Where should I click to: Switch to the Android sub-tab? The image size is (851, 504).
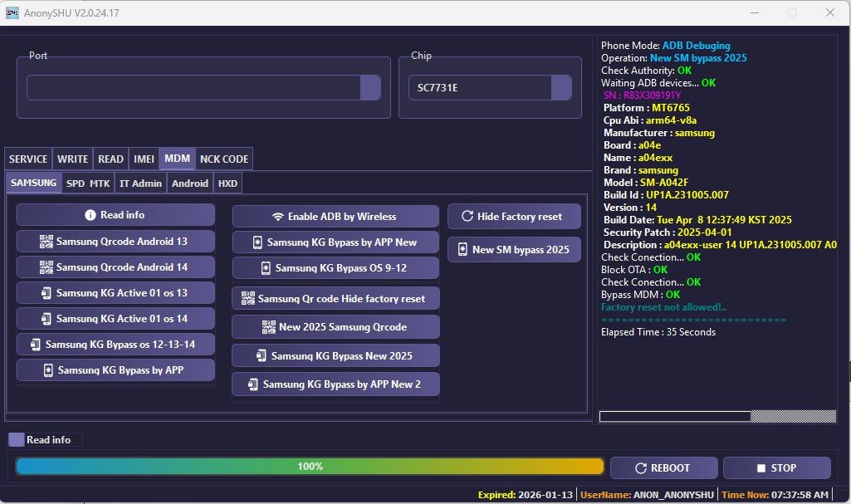click(190, 183)
